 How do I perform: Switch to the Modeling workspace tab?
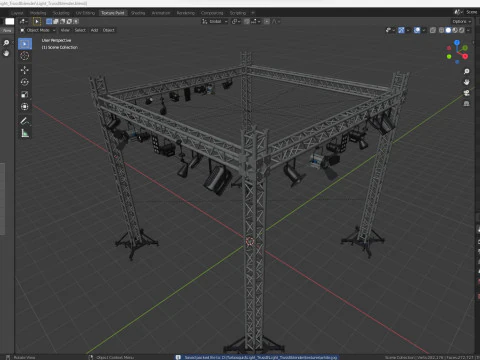38,13
